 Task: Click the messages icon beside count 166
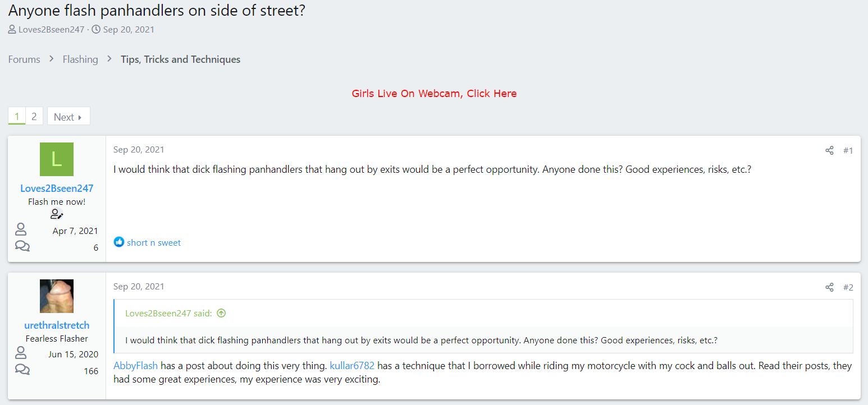pyautogui.click(x=22, y=370)
